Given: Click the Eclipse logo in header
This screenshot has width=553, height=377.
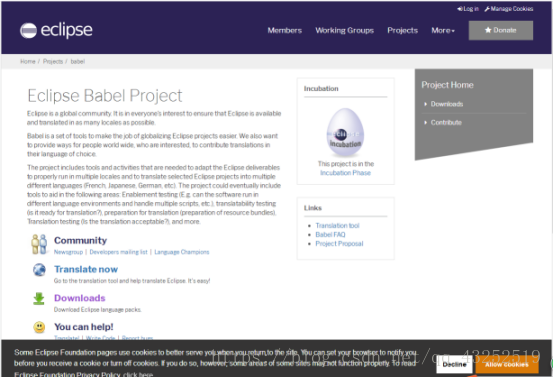Looking at the screenshot, I should click(56, 30).
